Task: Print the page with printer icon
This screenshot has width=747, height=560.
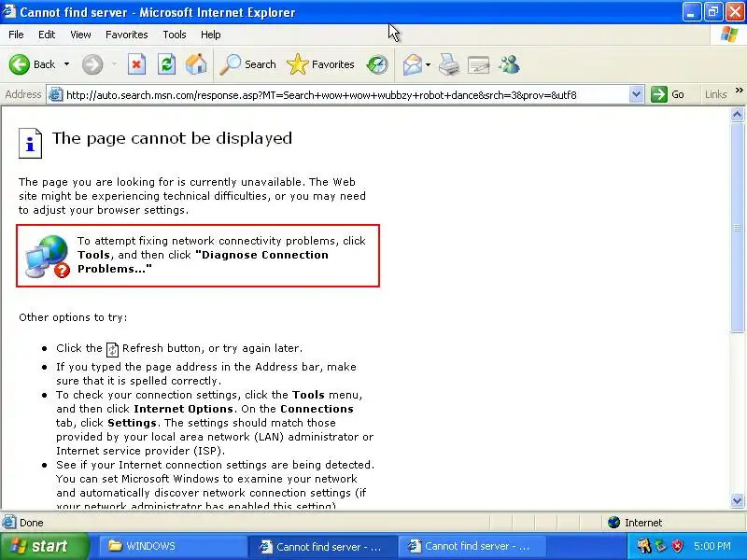Action: pos(449,64)
